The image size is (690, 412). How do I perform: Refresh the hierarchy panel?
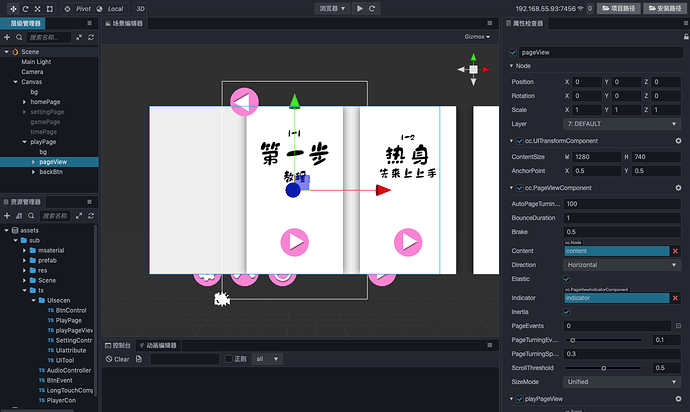tap(91, 37)
